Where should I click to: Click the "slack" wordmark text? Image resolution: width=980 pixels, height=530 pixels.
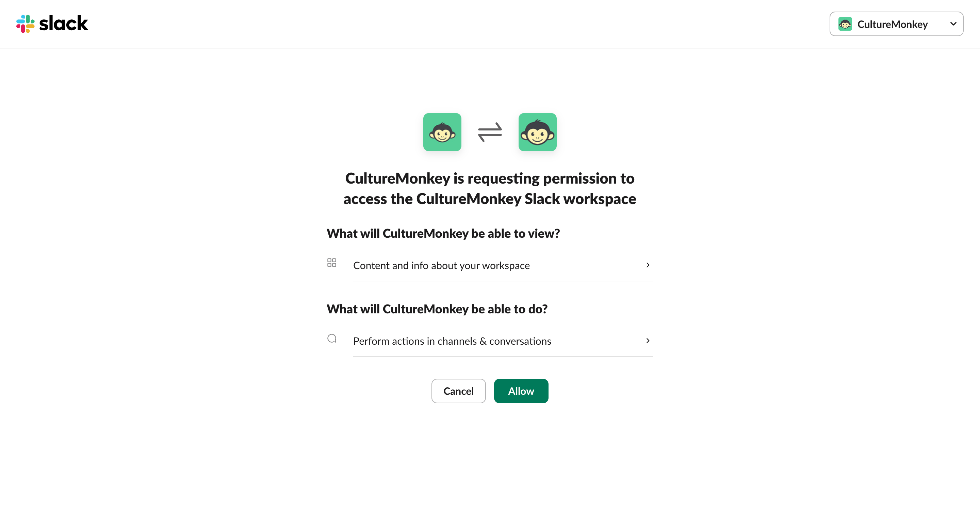coord(64,24)
